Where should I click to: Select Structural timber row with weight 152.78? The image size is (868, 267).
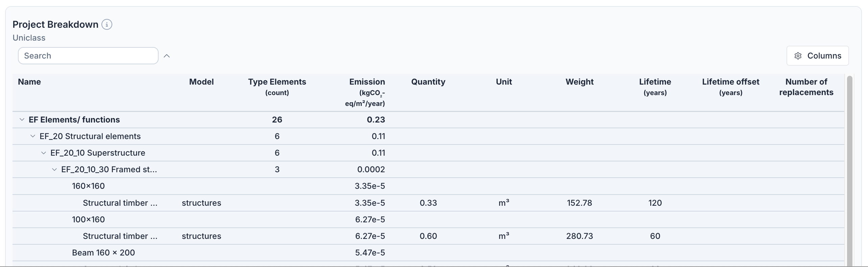click(428, 203)
